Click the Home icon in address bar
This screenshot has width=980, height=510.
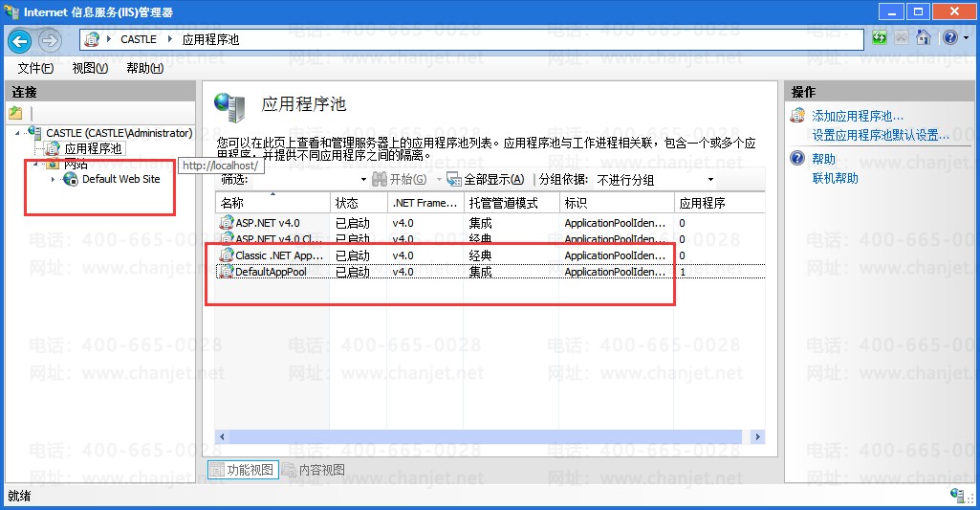pyautogui.click(x=924, y=38)
